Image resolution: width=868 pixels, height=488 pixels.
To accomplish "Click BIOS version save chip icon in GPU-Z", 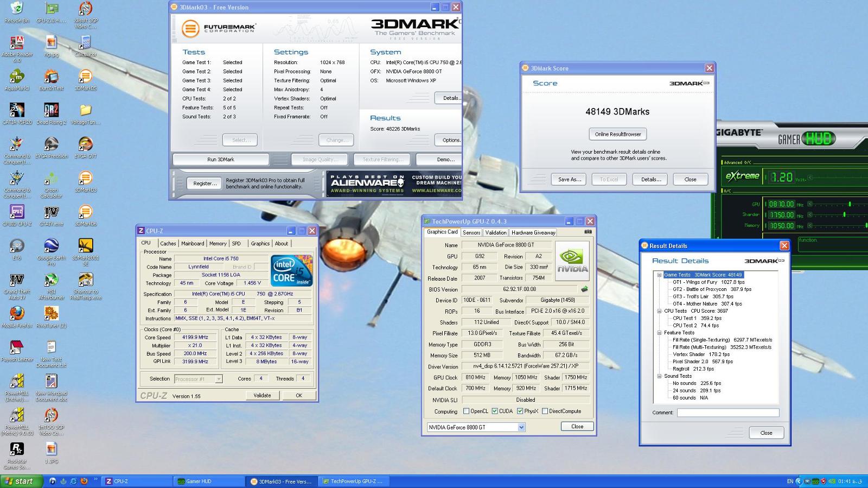I will tap(584, 289).
